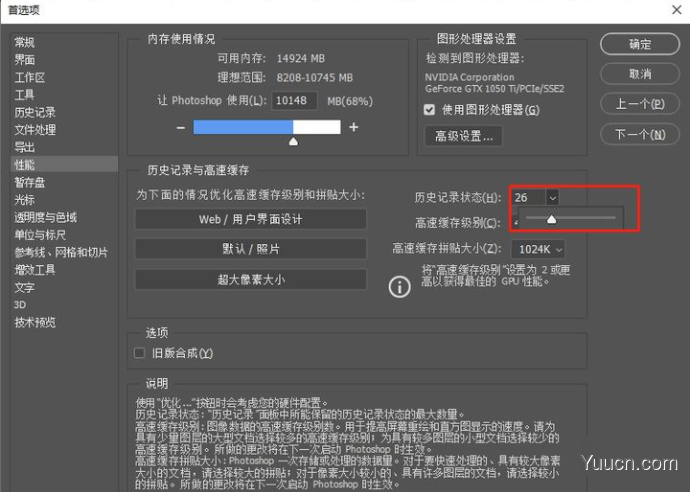Viewport: 690px width, 492px height.
Task: Switch to the 文件处理 category
Action: 35,130
